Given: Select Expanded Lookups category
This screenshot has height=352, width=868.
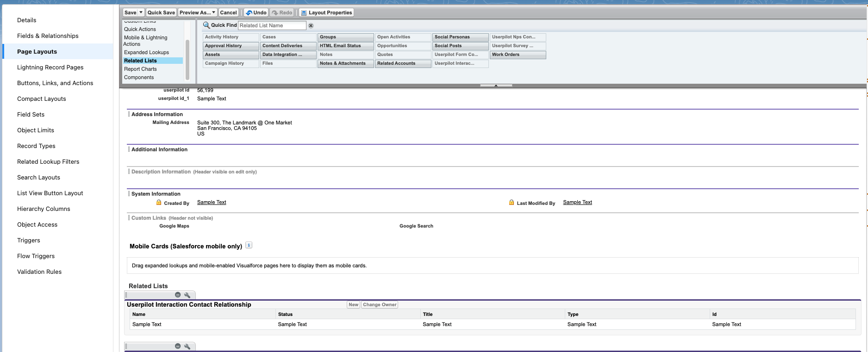Looking at the screenshot, I should click(x=146, y=52).
